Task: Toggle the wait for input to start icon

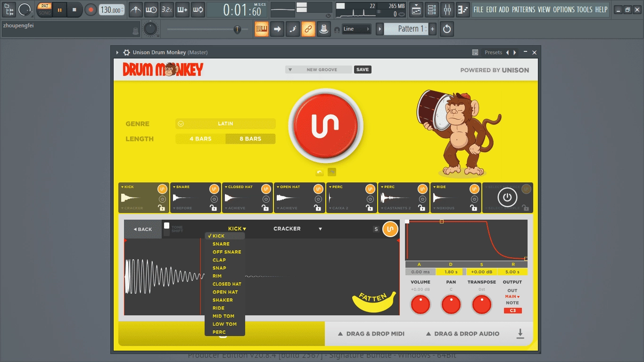Action: click(x=151, y=9)
